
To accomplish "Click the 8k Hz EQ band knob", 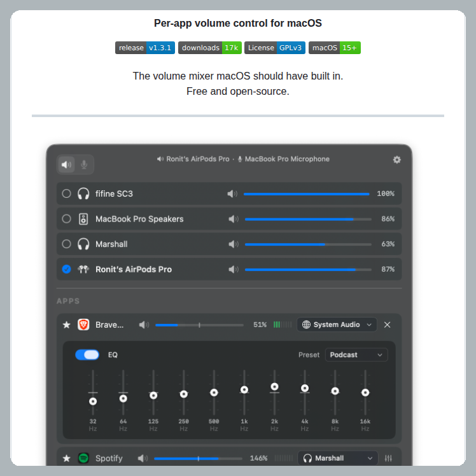I will click(335, 391).
